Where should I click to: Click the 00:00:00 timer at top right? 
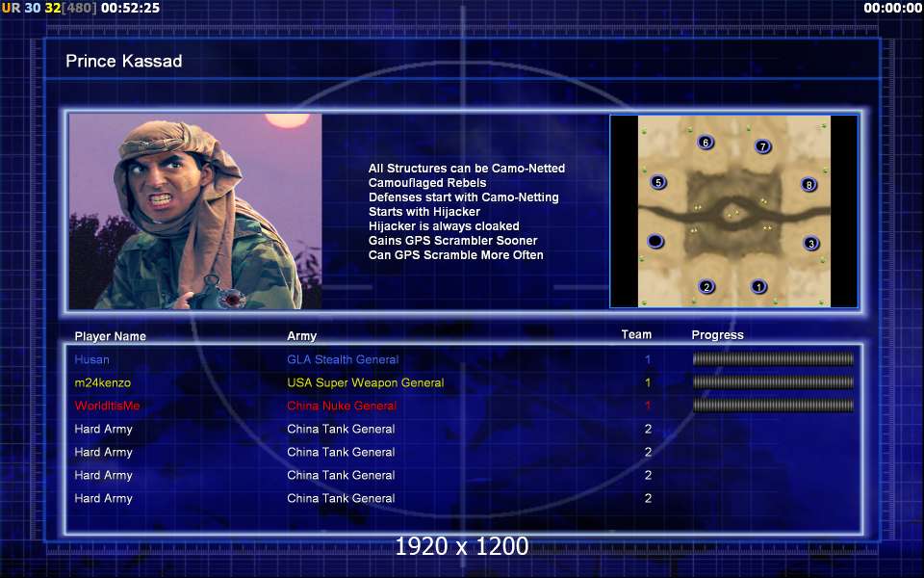(893, 9)
